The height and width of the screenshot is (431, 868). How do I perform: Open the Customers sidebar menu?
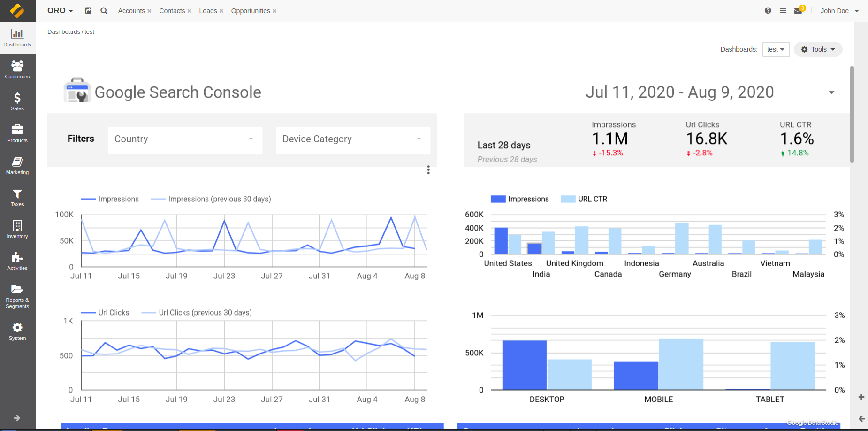(17, 69)
